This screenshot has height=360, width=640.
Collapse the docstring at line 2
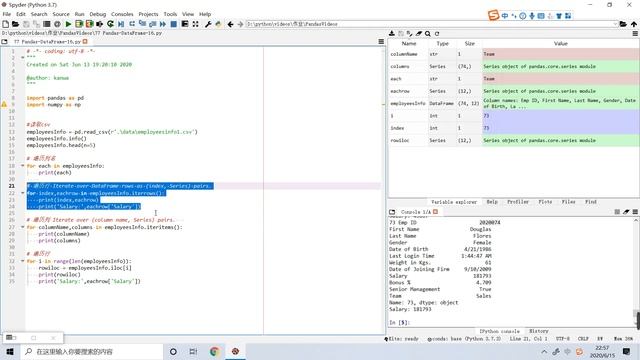(x=23, y=58)
